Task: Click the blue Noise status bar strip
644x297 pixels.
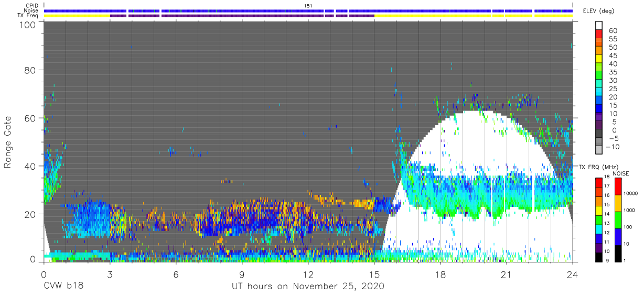Action: tap(308, 10)
